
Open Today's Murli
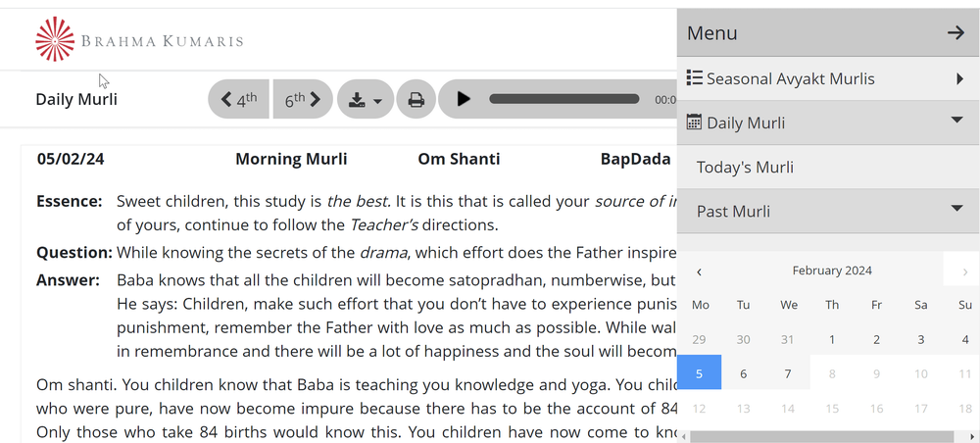[x=745, y=168]
